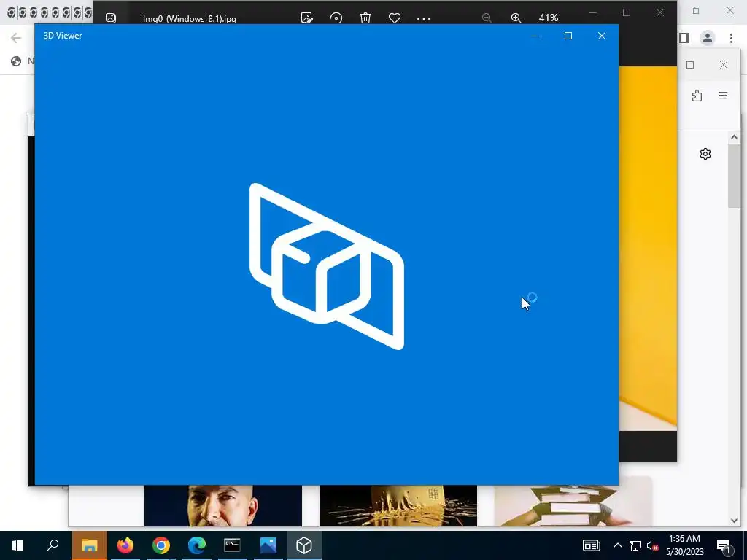Switch to Photos app from the taskbar
747x560 pixels.
click(x=268, y=545)
